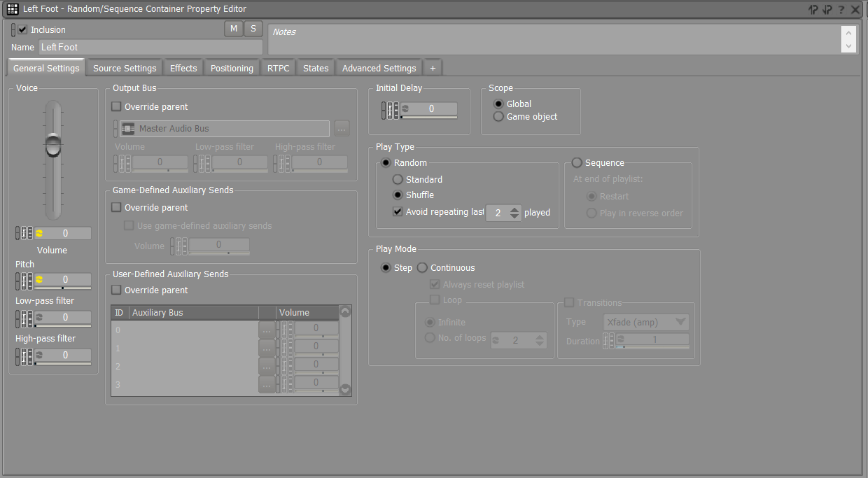Click the Inclusion link indicator pill
The width and height of the screenshot is (868, 478).
pos(13,29)
